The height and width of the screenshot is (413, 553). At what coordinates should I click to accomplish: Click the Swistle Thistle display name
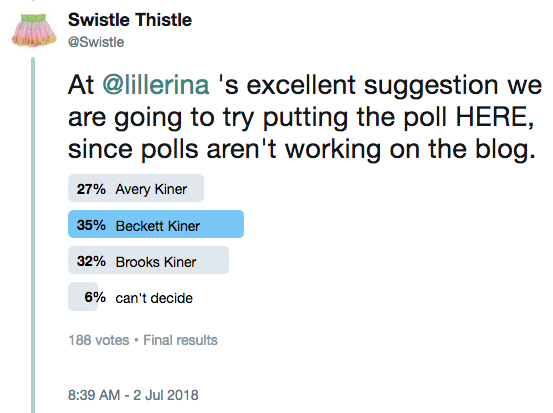(130, 20)
